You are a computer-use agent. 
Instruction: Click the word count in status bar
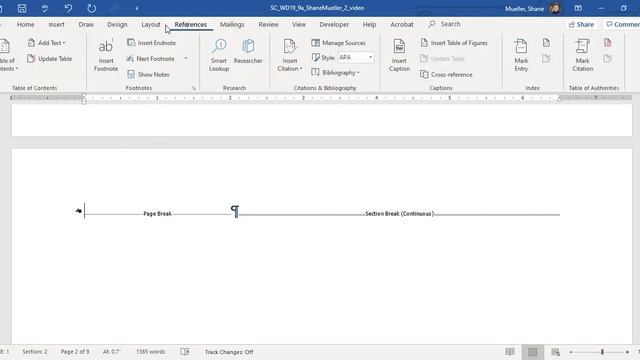pos(151,351)
